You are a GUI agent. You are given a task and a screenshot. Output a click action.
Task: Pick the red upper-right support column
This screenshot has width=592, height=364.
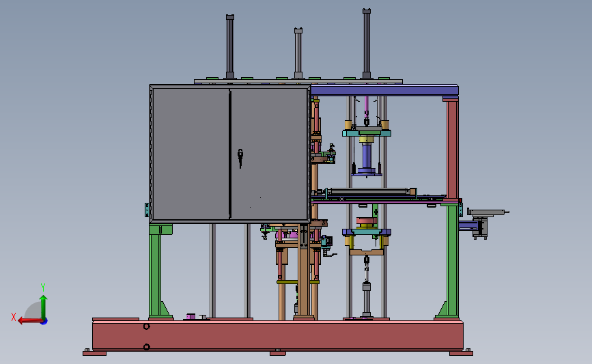tap(452, 149)
